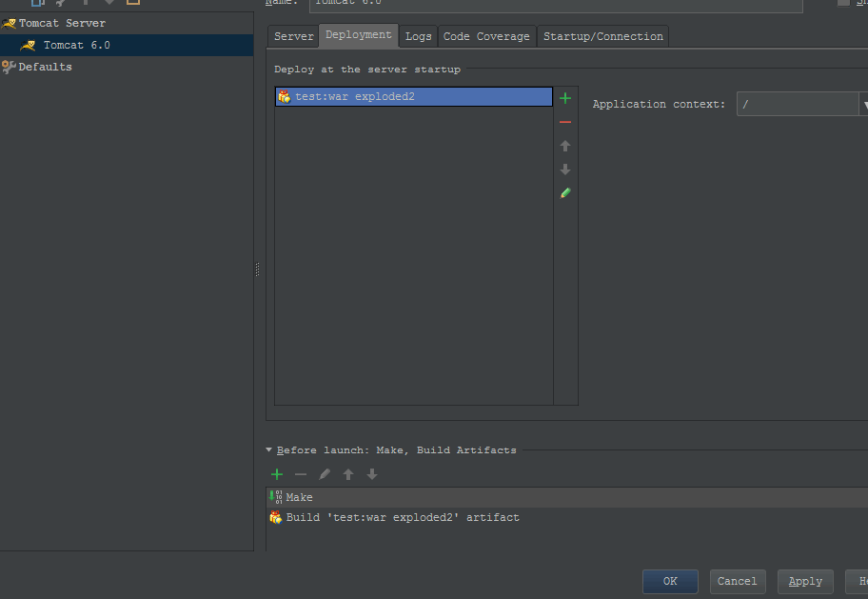Image resolution: width=868 pixels, height=599 pixels.
Task: Click artifact icon of test:war exploded2
Action: click(284, 96)
